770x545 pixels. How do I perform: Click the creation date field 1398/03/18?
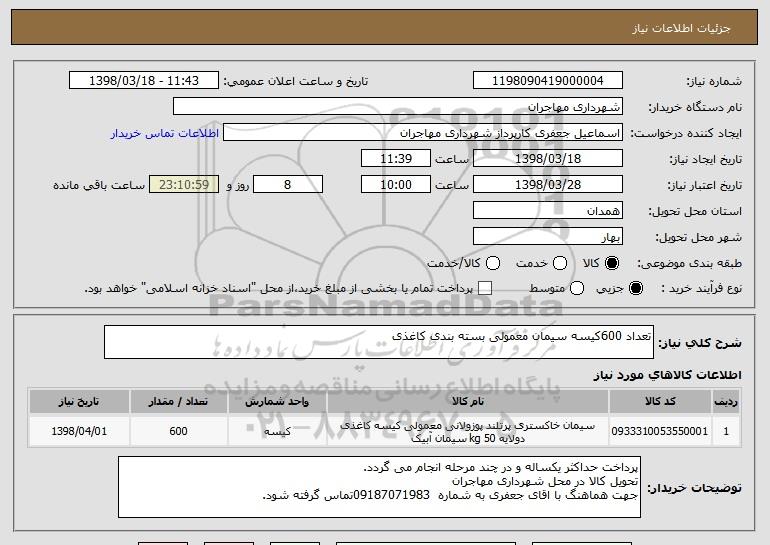pos(548,159)
